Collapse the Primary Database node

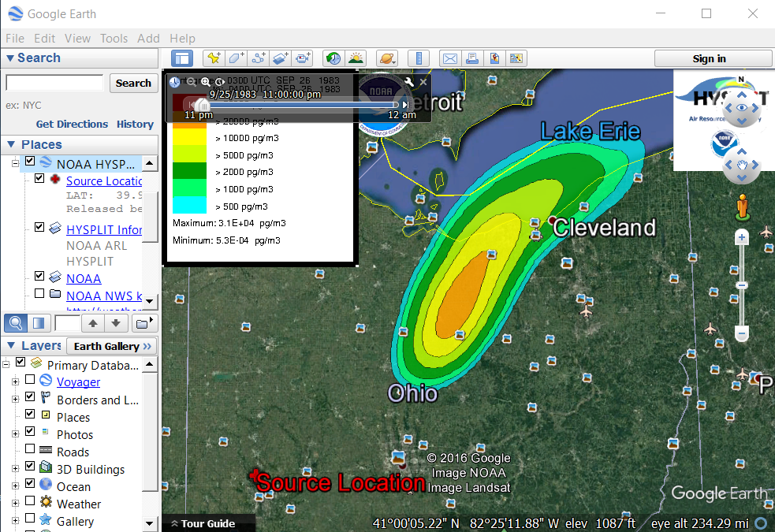6,365
